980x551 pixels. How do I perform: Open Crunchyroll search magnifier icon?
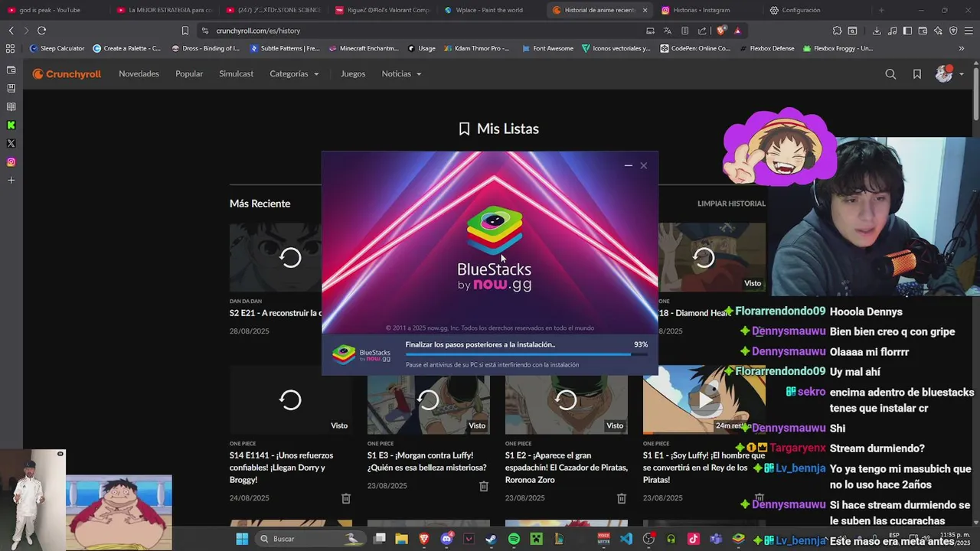tap(890, 74)
